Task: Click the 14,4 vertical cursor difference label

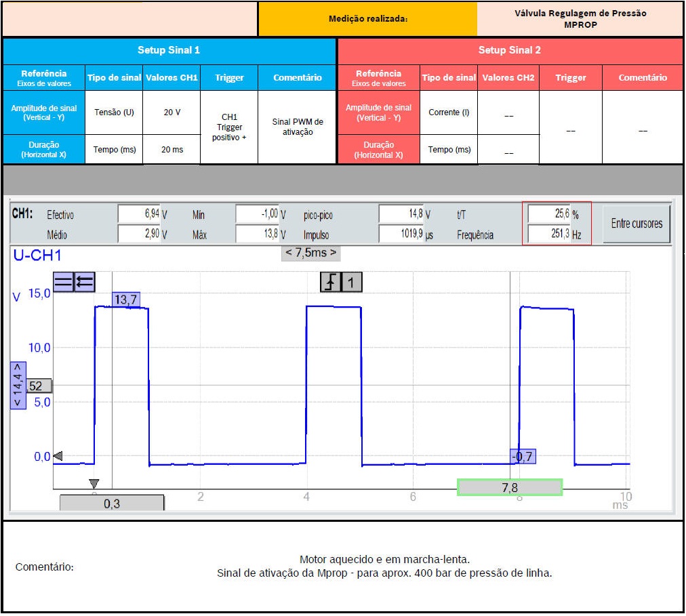Action: [17, 384]
